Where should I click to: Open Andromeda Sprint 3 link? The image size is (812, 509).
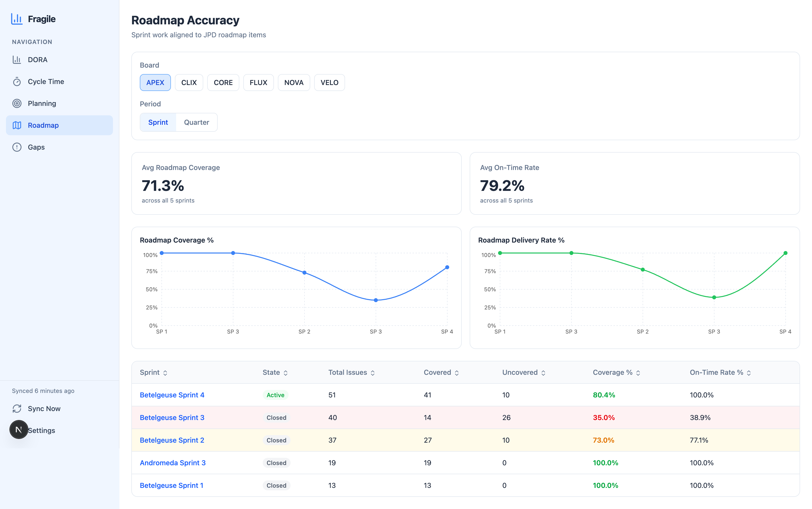[172, 463]
